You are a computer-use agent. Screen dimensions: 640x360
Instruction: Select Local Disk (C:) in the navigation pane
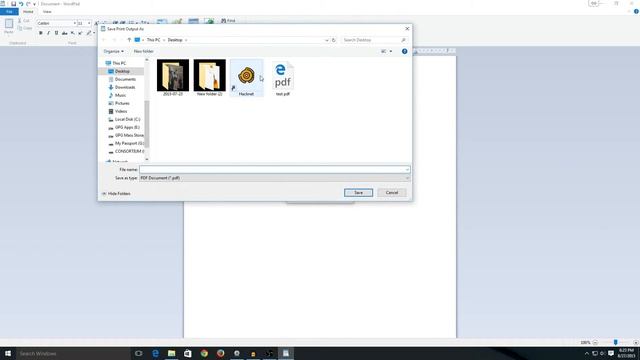[127, 119]
